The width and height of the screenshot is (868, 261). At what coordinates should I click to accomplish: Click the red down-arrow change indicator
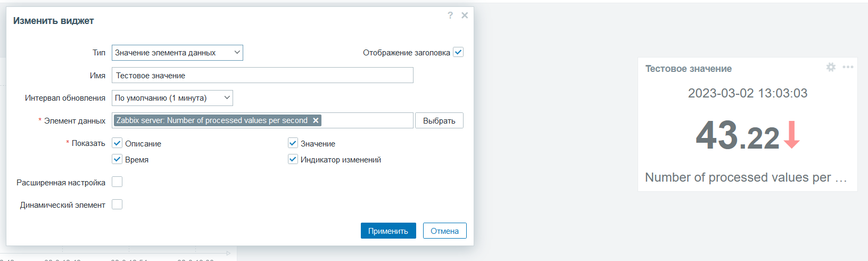pyautogui.click(x=791, y=134)
